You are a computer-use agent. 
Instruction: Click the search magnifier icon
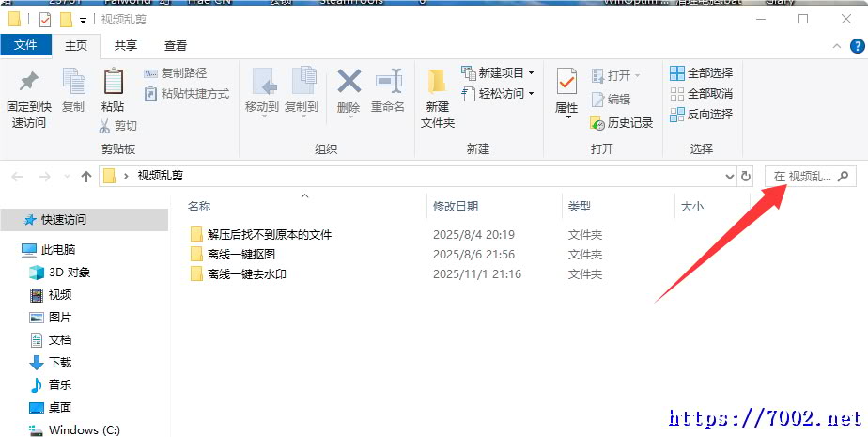(x=843, y=177)
